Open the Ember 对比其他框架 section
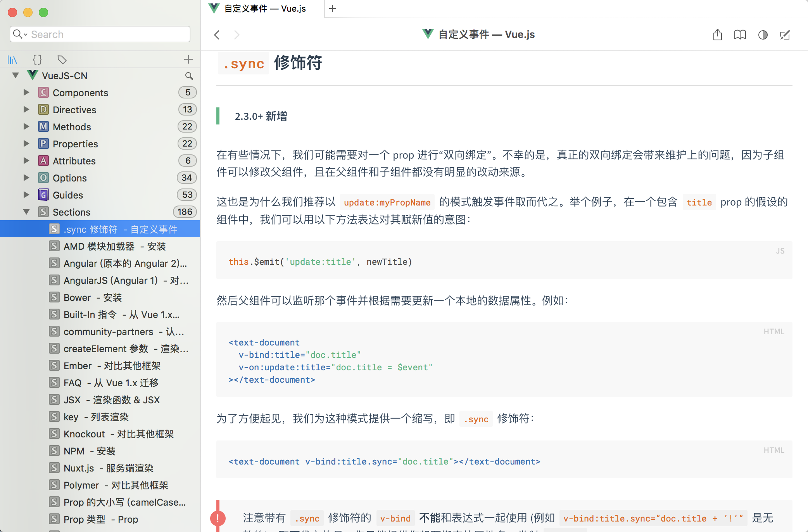The height and width of the screenshot is (532, 808). coord(112,366)
